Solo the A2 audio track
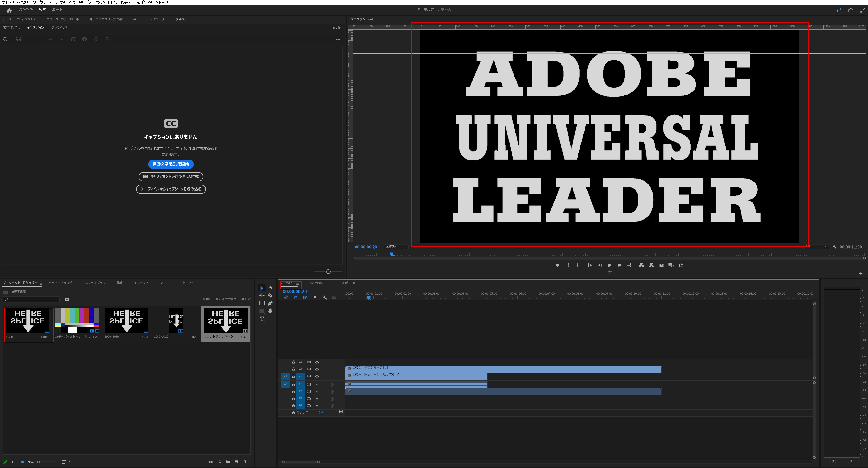The height and width of the screenshot is (468, 868). click(324, 391)
